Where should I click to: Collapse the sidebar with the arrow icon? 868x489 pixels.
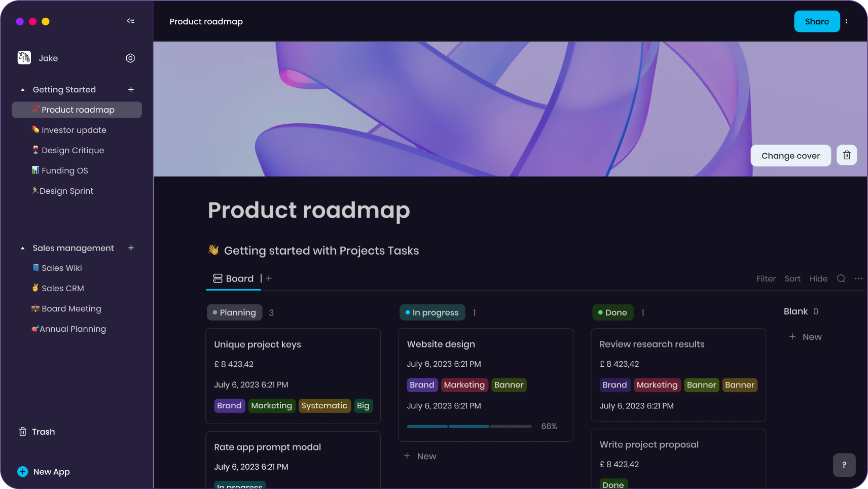pos(130,21)
